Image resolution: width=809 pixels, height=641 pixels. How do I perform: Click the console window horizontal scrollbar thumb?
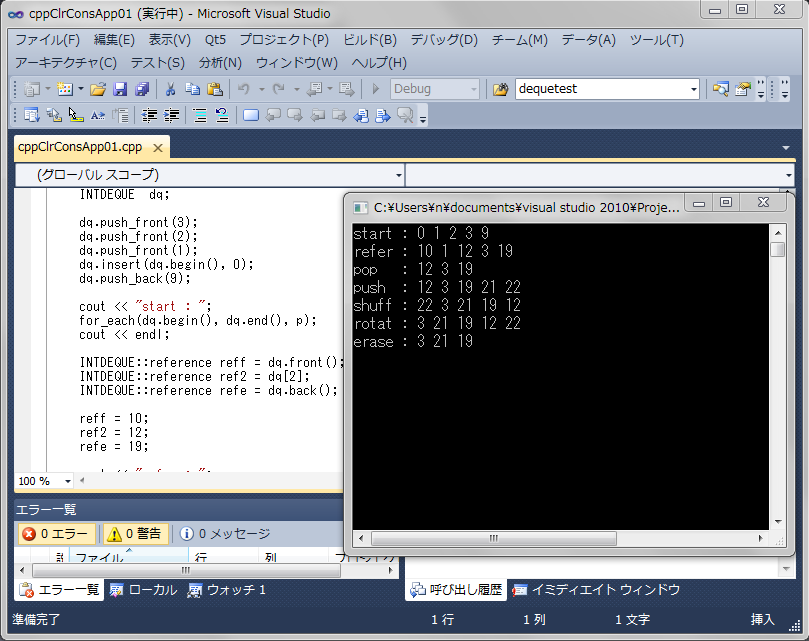(492, 537)
